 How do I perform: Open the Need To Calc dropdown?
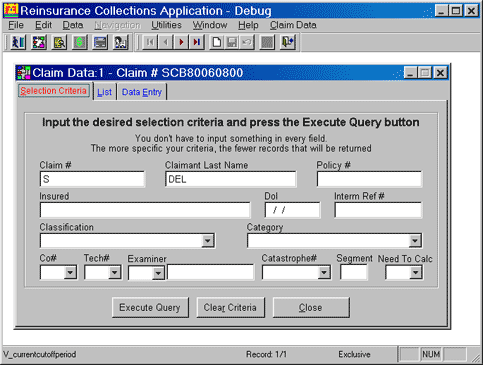point(415,273)
